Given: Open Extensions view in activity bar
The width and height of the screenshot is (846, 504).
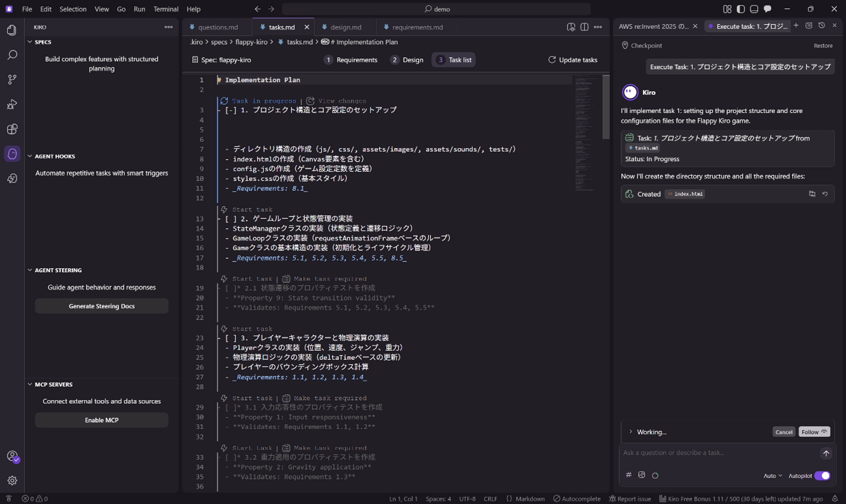Looking at the screenshot, I should pyautogui.click(x=12, y=129).
